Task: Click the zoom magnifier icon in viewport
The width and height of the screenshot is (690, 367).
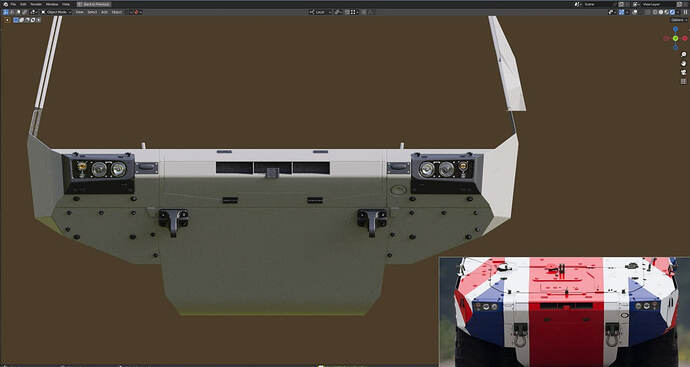Action: [x=683, y=55]
